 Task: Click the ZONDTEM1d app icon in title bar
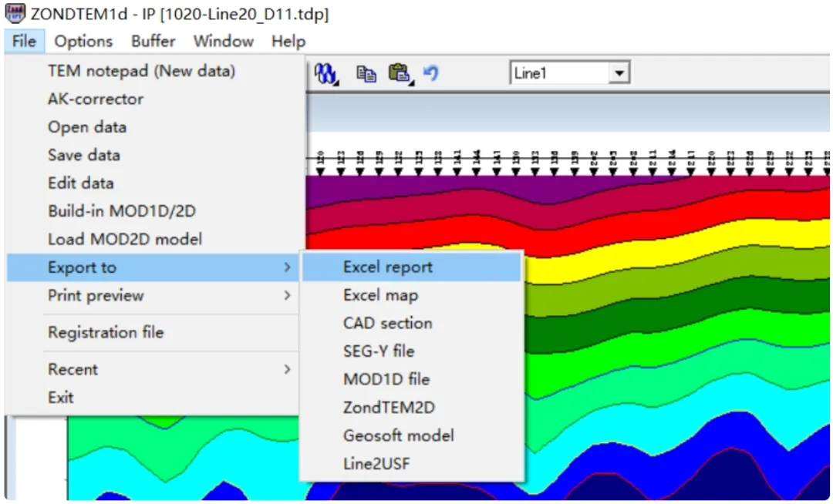pyautogui.click(x=15, y=14)
